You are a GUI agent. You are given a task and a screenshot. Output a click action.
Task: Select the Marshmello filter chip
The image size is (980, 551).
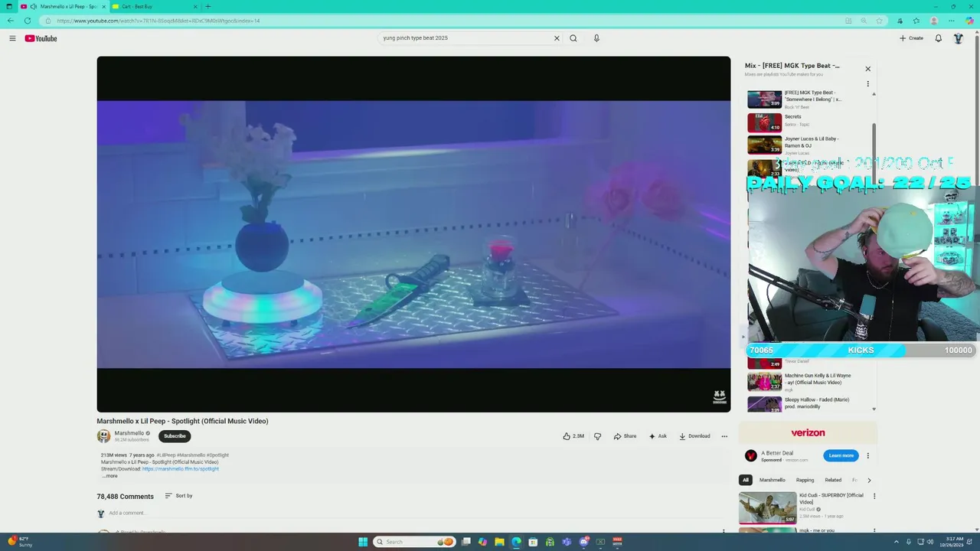pyautogui.click(x=772, y=480)
